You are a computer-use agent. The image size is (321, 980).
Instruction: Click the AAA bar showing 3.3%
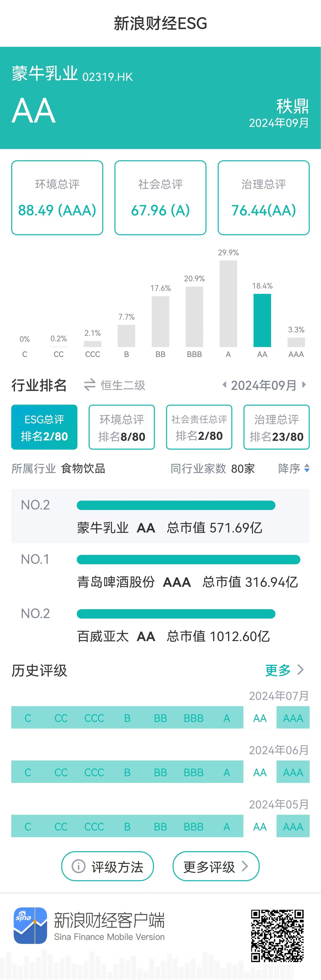click(296, 342)
